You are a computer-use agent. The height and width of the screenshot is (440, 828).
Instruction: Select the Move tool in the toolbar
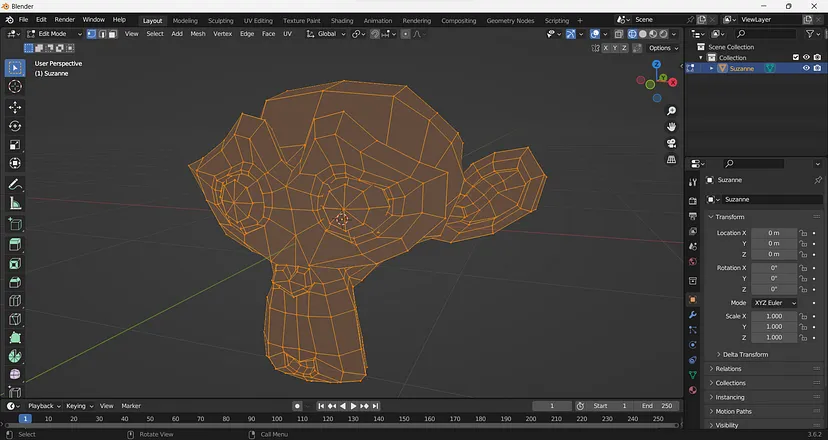15,107
